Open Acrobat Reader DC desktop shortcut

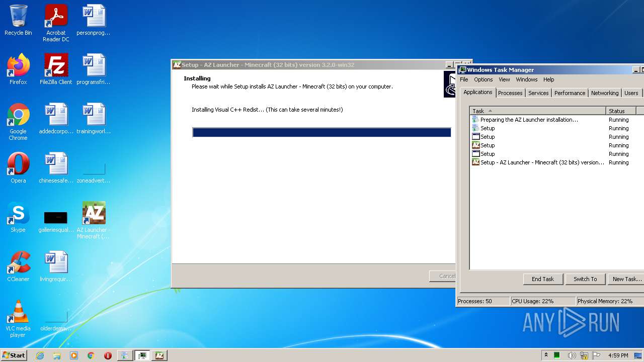(x=56, y=23)
